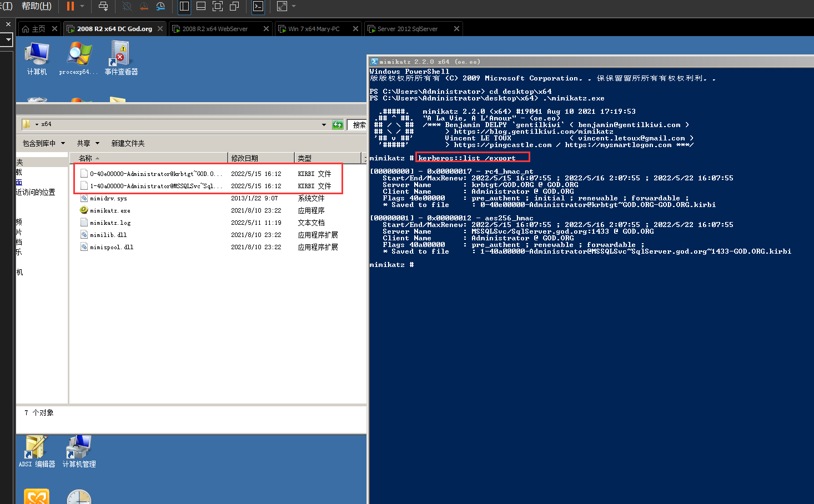Select the 事件查看器 desktop shortcut
The height and width of the screenshot is (504, 814).
(121, 58)
